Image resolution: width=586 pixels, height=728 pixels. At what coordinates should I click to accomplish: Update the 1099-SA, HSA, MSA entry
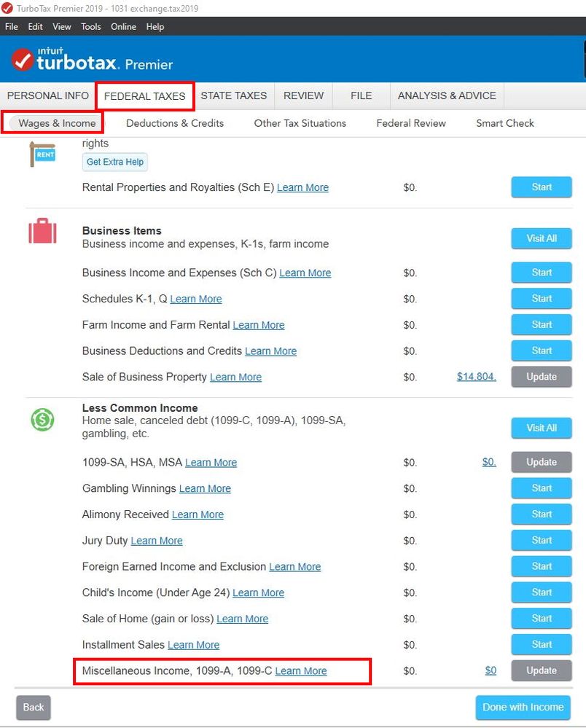(542, 462)
